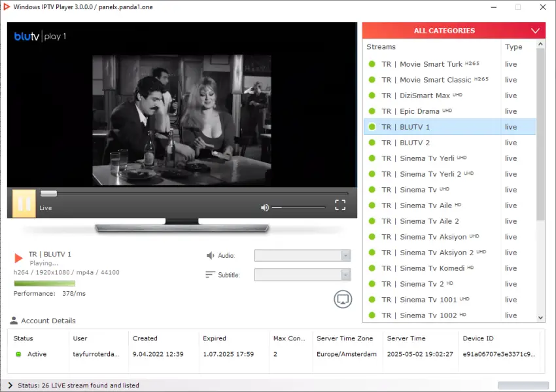556x392 pixels.
Task: Select the highlighted TR | BLUTV 1 row
Action: pos(449,127)
